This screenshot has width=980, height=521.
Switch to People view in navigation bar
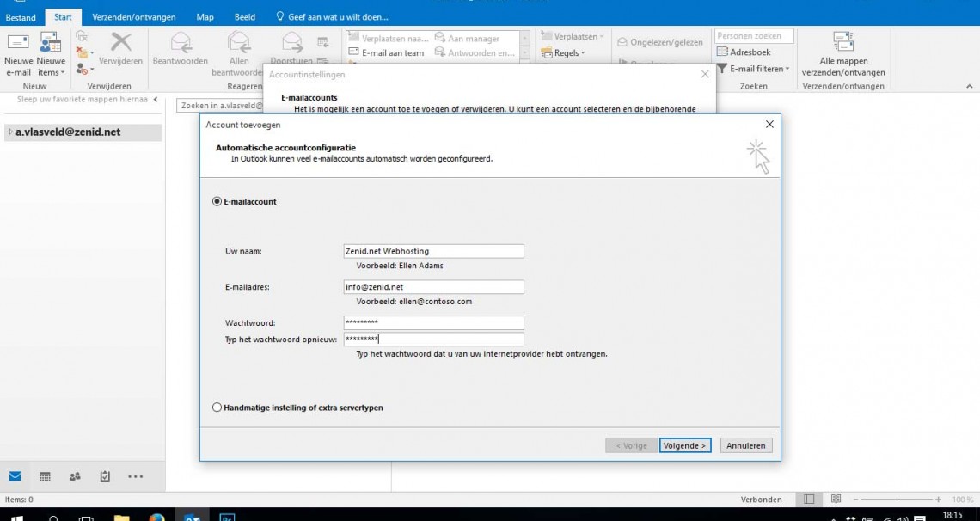(75, 476)
